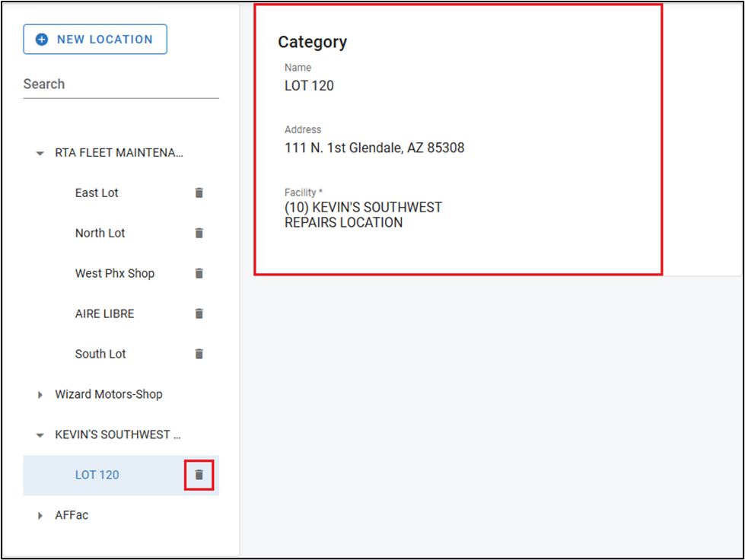Delete East Lot using trash icon
The height and width of the screenshot is (560, 745).
tap(199, 193)
